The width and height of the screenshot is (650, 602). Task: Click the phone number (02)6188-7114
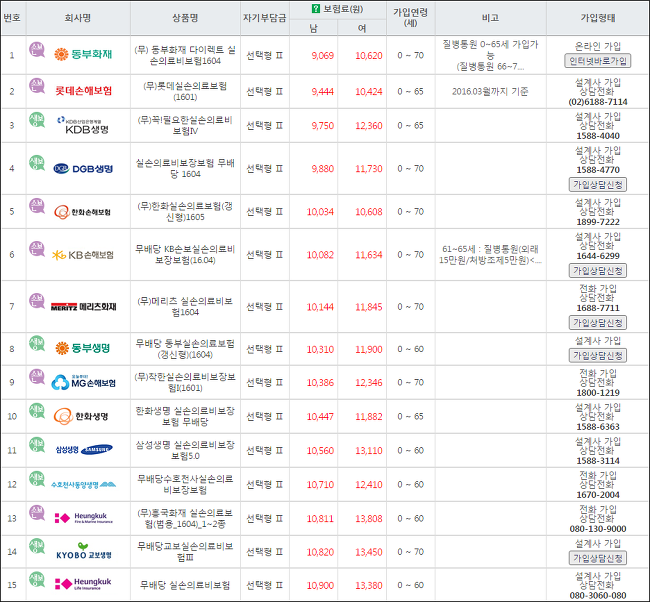598,102
